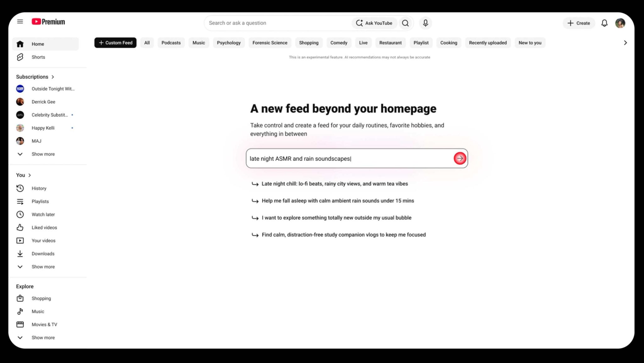Open Watch later list

pos(46,214)
